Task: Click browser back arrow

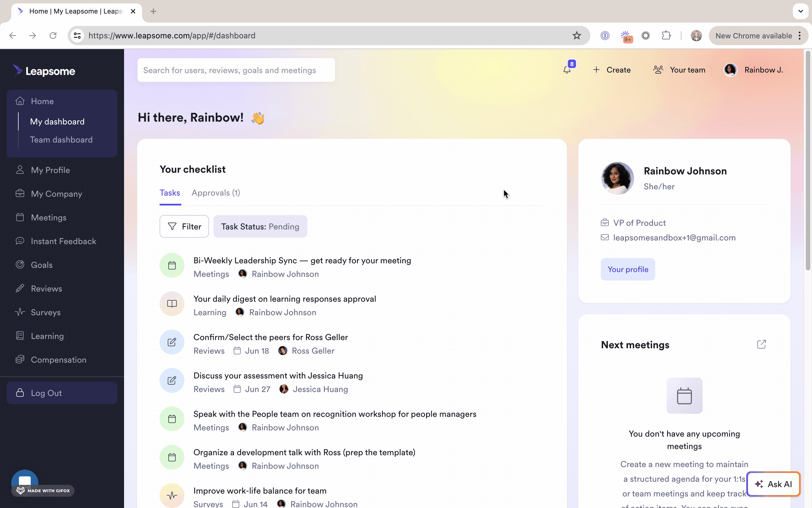Action: click(x=12, y=36)
